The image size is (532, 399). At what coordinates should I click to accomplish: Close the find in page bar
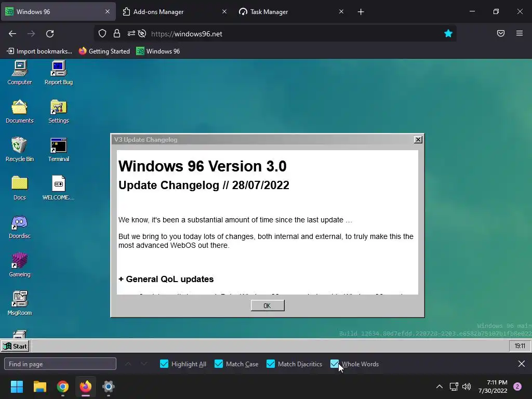click(x=522, y=364)
